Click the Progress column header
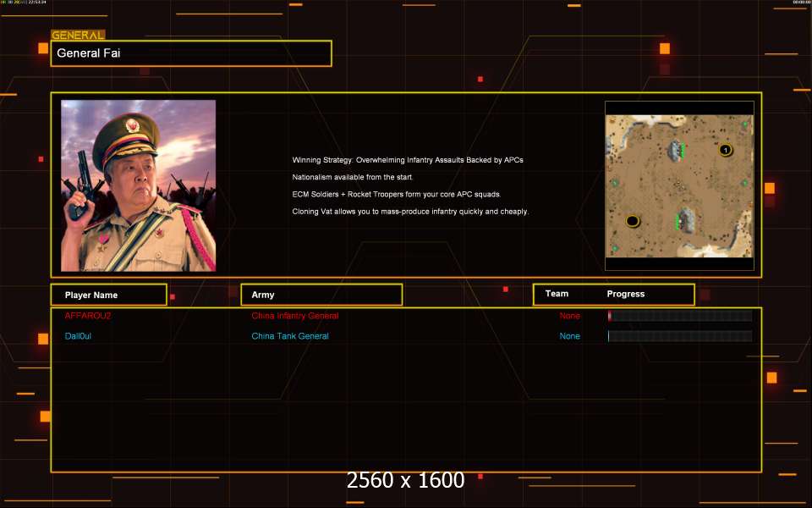This screenshot has height=508, width=812. (626, 294)
